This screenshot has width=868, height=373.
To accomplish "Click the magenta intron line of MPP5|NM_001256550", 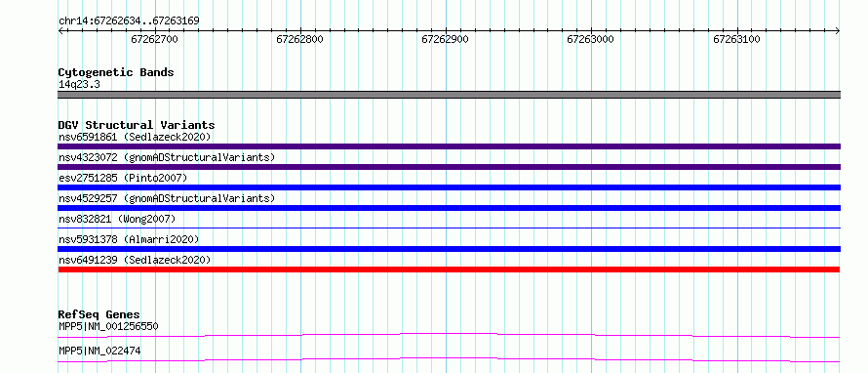I will (449, 335).
